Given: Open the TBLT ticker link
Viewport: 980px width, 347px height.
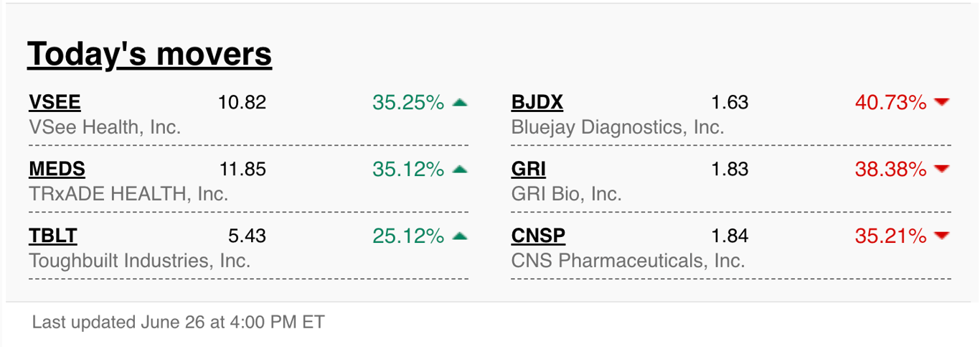Looking at the screenshot, I should coord(52,236).
